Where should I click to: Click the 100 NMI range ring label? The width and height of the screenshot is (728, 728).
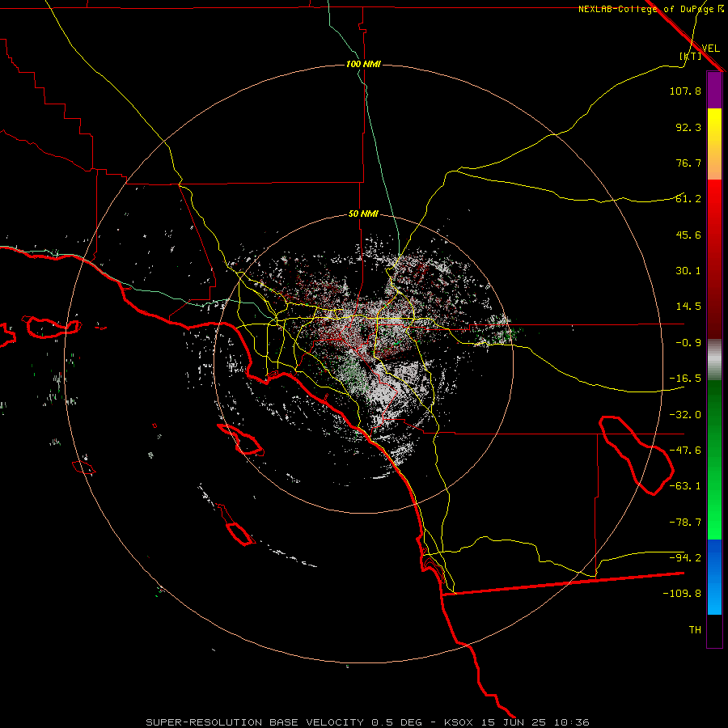(x=363, y=64)
